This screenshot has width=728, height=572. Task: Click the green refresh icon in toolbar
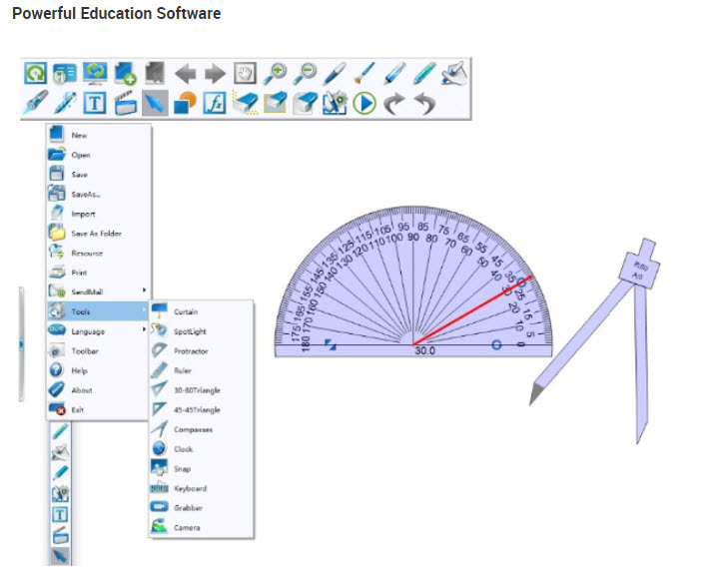[x=35, y=73]
